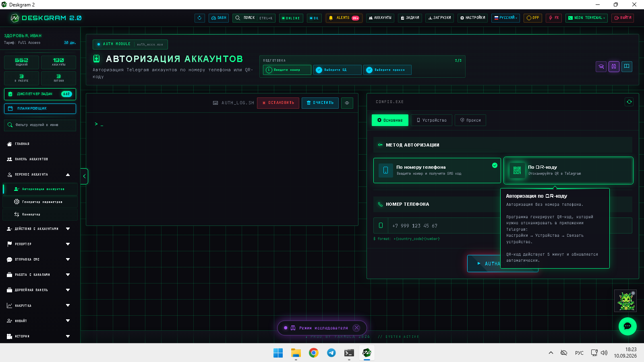
Task: Open the Neon Terminal theme dropdown
Action: click(x=586, y=18)
